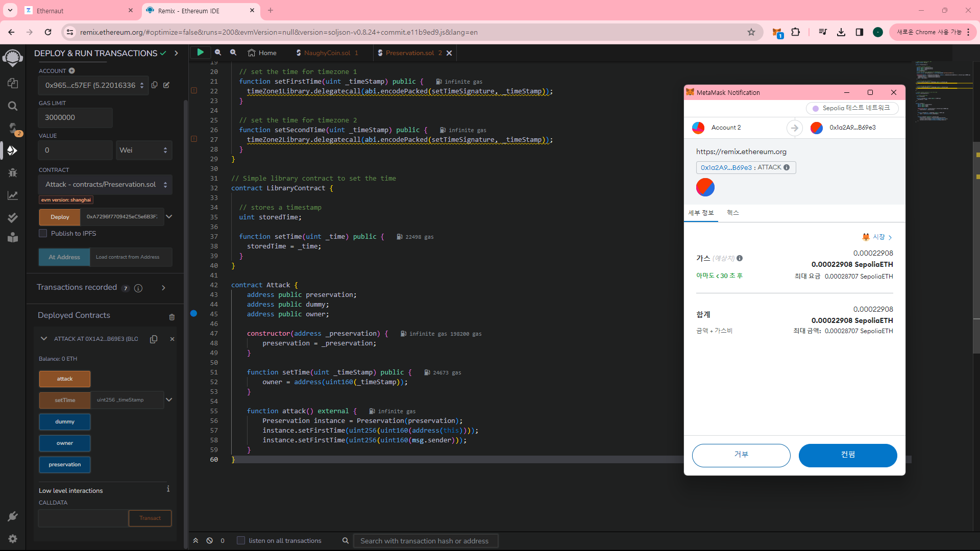Open the Solidity compiler sidebar icon

tap(13, 128)
